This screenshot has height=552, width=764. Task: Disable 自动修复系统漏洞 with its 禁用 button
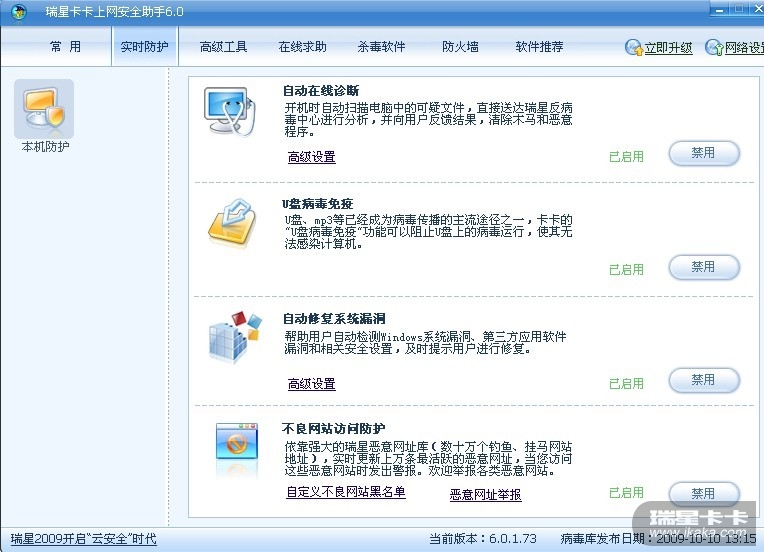[705, 380]
